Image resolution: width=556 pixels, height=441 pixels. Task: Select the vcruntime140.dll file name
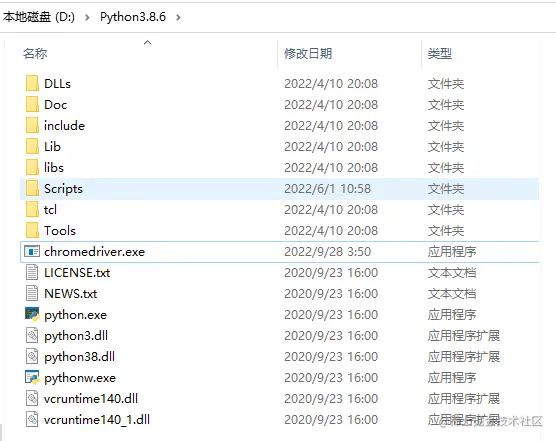(x=91, y=398)
